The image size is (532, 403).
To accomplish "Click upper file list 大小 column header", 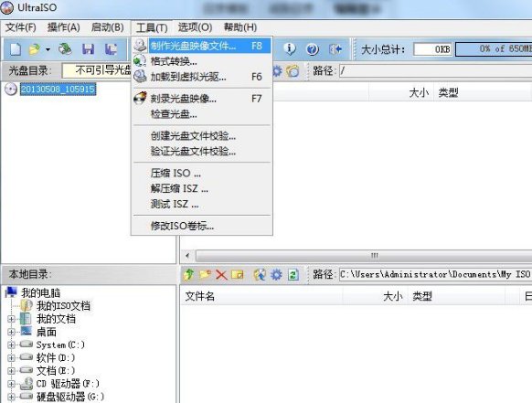I will click(x=401, y=92).
